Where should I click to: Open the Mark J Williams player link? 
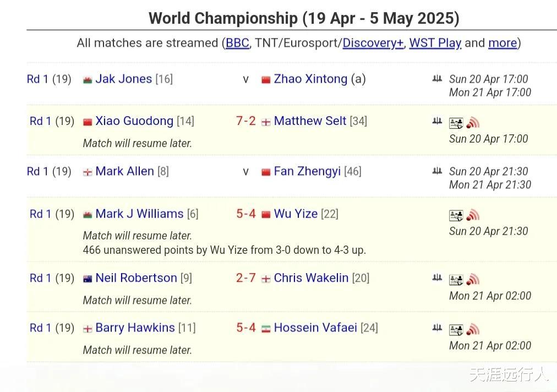[x=139, y=214]
